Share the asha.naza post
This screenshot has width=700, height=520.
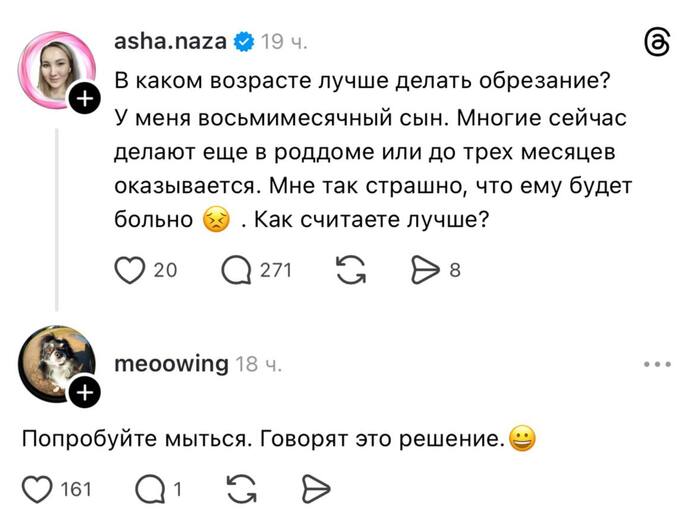point(425,270)
